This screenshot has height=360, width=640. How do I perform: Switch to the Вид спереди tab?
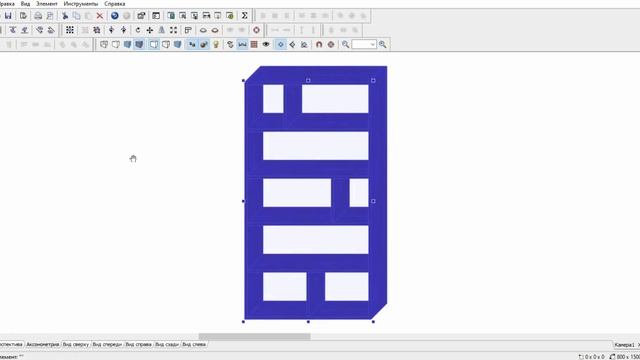coord(107,344)
